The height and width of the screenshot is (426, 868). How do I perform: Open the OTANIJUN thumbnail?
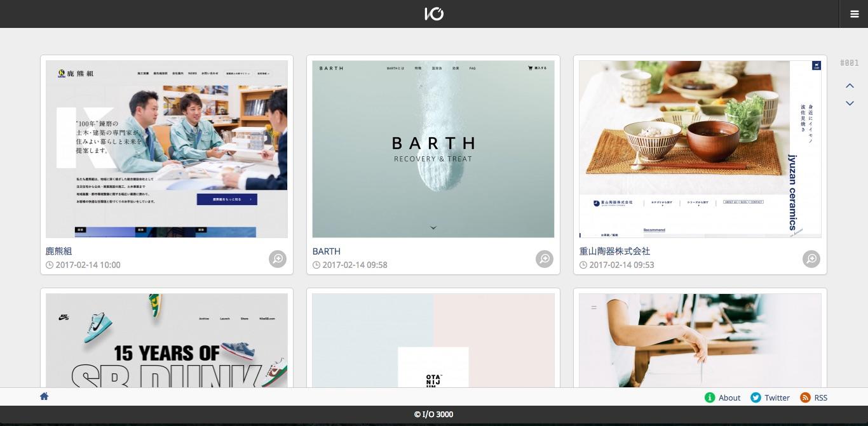(433, 340)
